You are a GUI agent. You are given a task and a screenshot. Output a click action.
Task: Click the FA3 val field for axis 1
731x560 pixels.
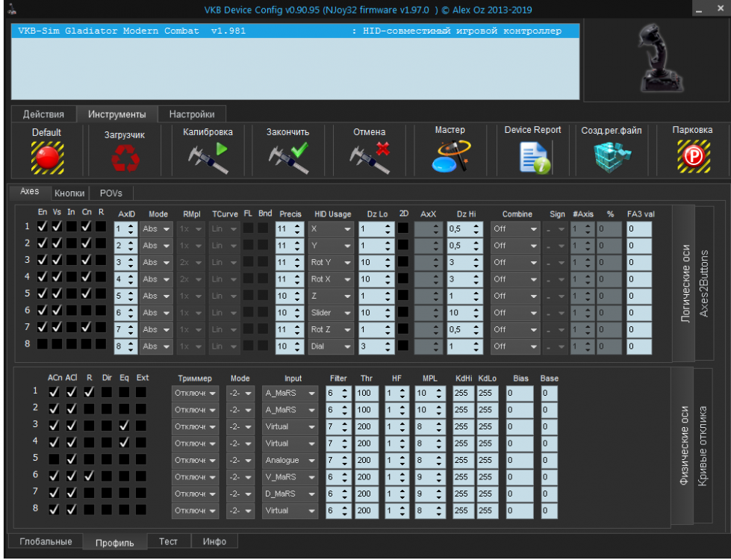coord(639,228)
